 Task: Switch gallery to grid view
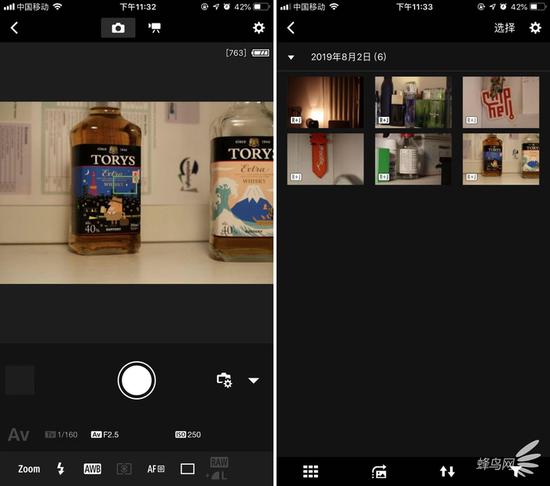310,472
